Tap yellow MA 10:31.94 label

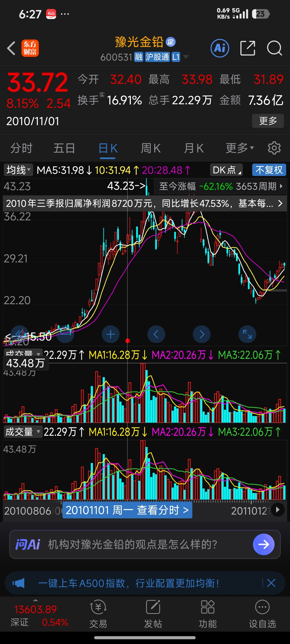117,170
